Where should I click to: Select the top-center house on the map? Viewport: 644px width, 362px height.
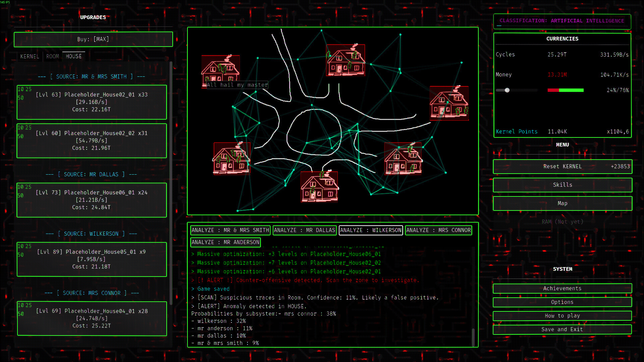345,60
